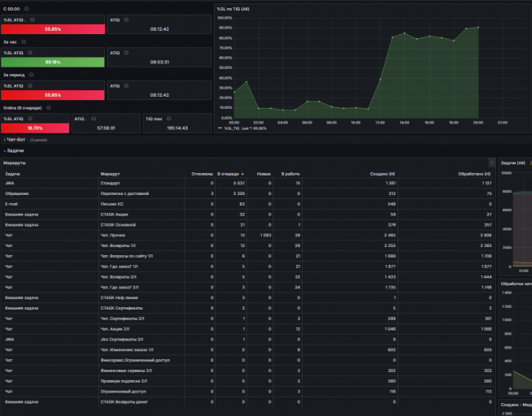Select the 'Чат. Акции 2Л' route cell
The height and width of the screenshot is (416, 532).
click(x=142, y=329)
